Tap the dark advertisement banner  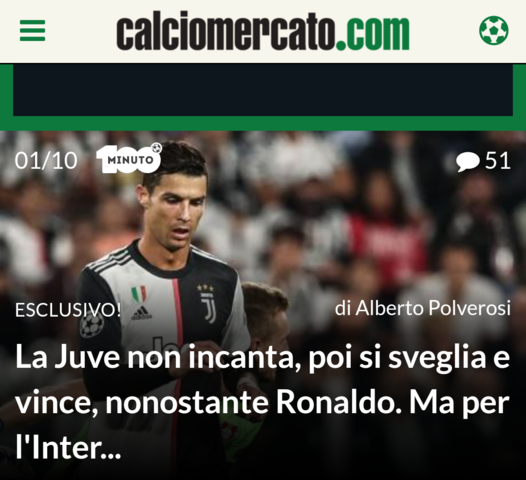point(263,90)
